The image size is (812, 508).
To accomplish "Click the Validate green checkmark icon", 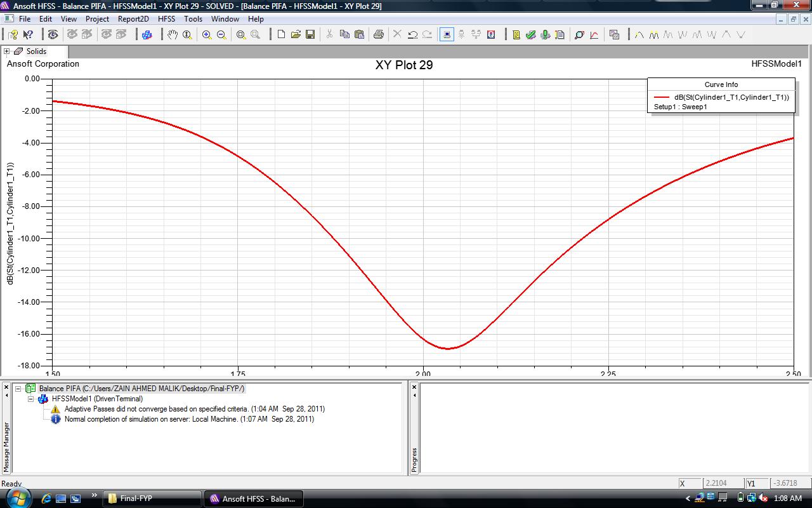I will click(x=530, y=34).
